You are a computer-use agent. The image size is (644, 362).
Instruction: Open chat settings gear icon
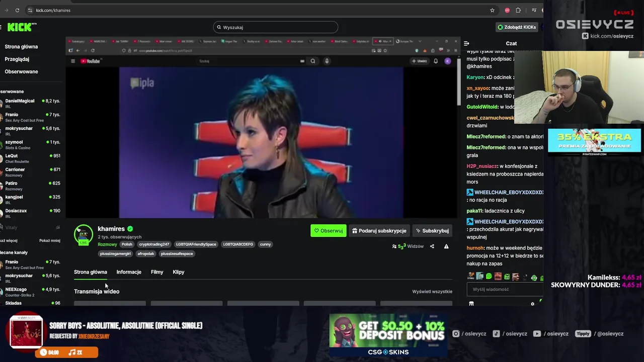click(532, 304)
